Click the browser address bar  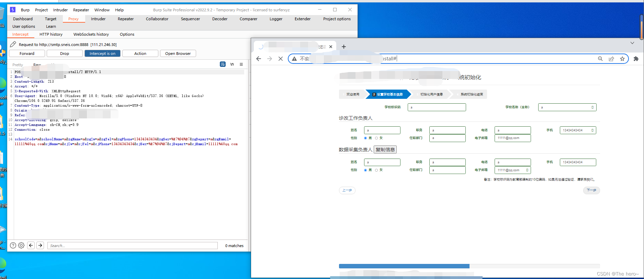point(458,59)
